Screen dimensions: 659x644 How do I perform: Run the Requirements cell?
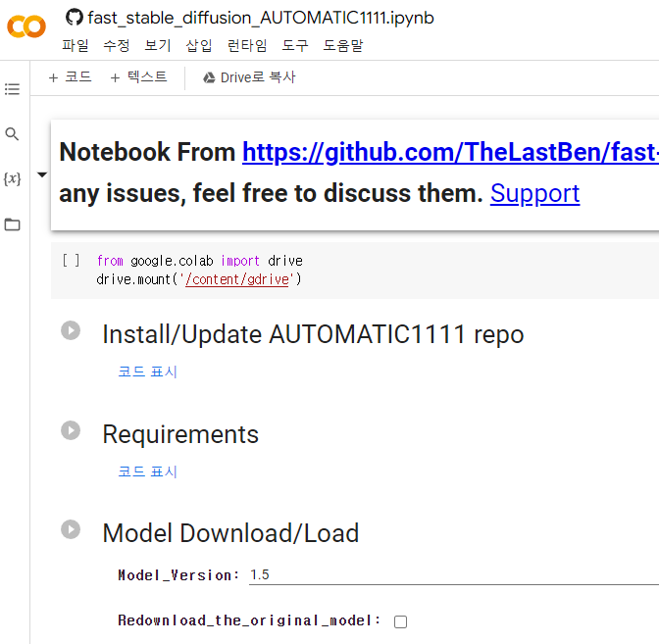71,430
